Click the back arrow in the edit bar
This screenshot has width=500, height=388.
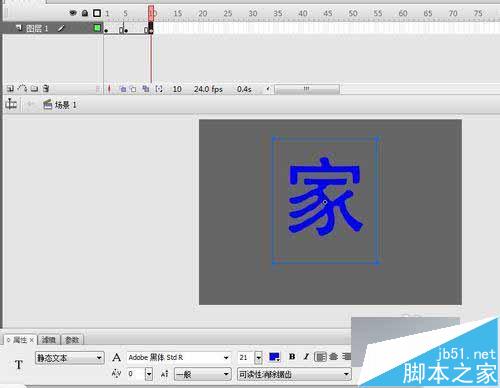[x=31, y=105]
